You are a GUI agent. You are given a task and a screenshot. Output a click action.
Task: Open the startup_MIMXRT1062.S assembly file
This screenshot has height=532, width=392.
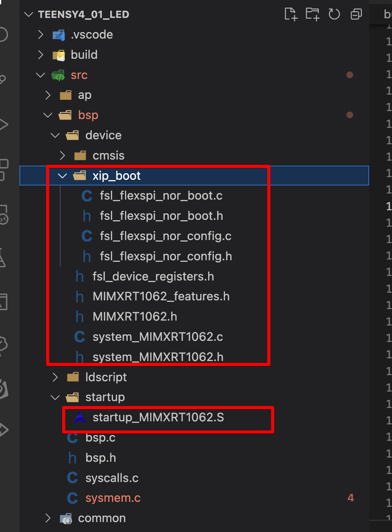(x=159, y=418)
